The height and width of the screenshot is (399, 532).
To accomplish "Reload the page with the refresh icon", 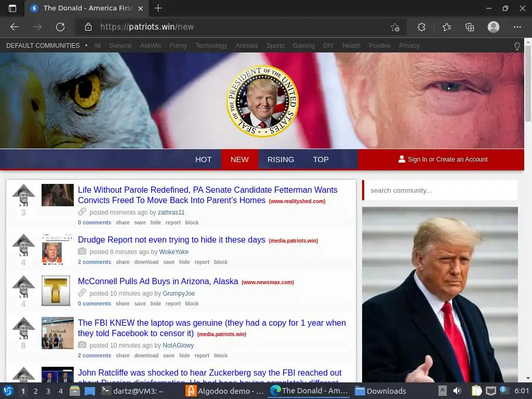I will coord(60,27).
